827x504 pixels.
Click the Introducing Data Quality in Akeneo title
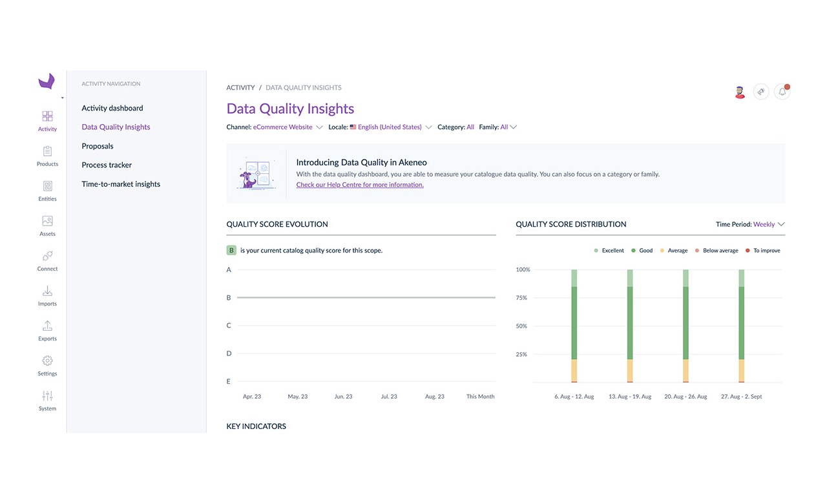(x=362, y=162)
